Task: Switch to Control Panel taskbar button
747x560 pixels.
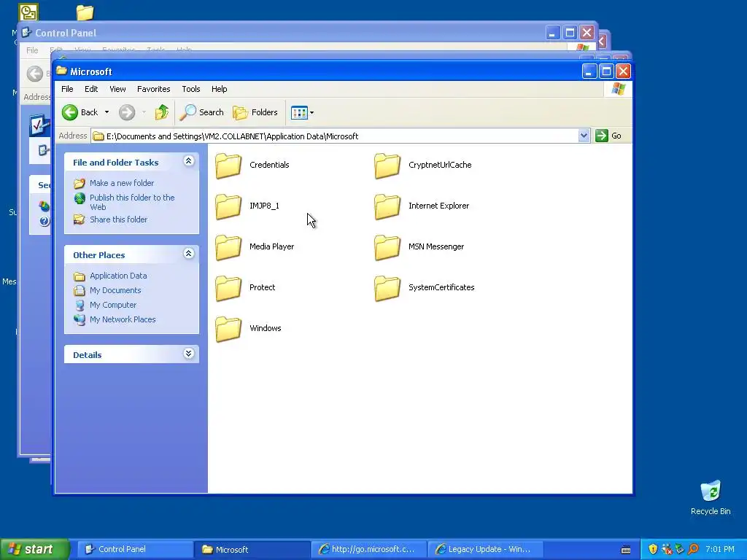Action: pyautogui.click(x=135, y=550)
